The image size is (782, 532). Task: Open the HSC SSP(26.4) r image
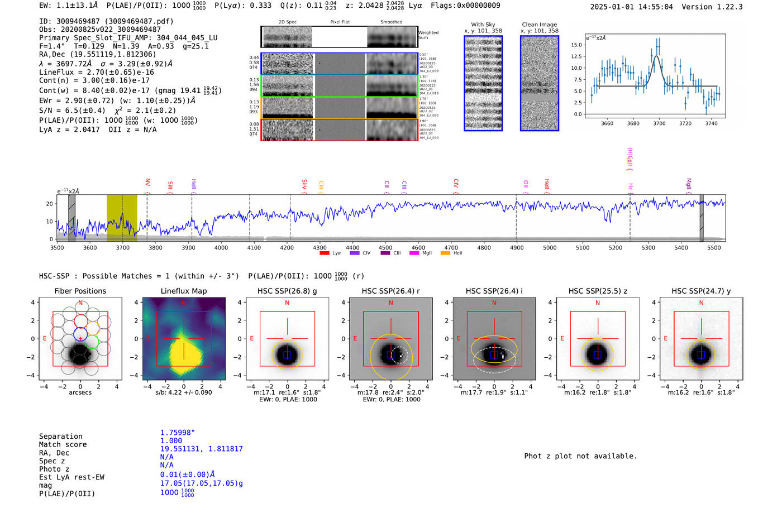(390, 339)
